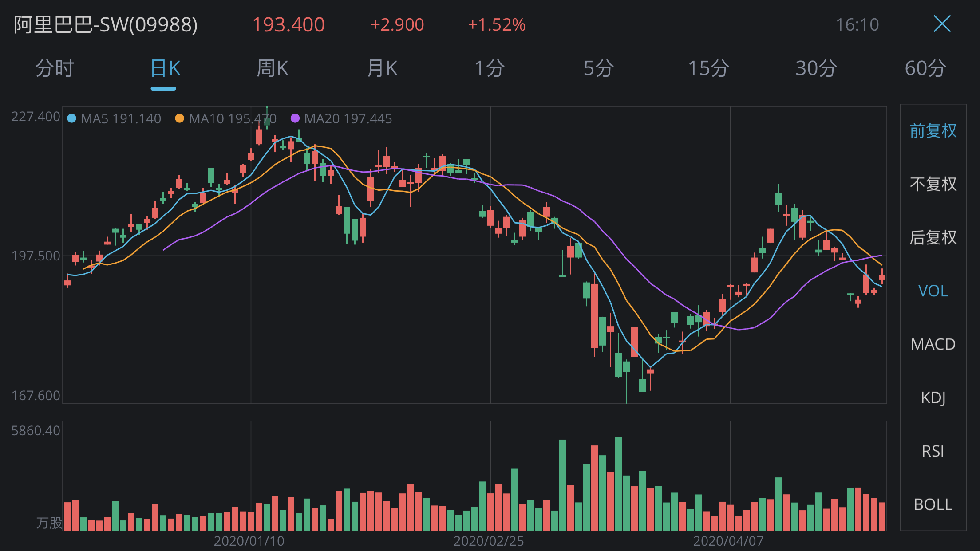Viewport: 980px width, 551px height.
Task: Show the BOLL indicator
Action: pyautogui.click(x=933, y=504)
